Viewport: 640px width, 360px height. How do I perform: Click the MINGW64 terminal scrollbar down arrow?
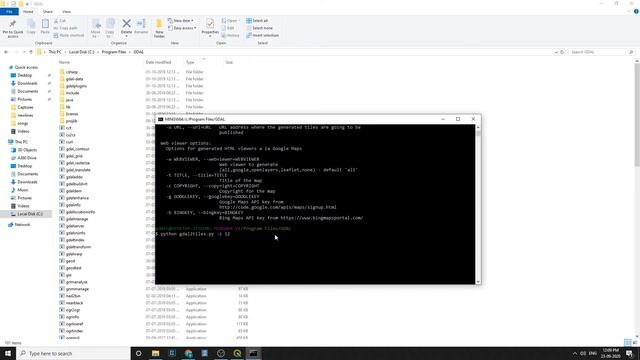(478, 281)
